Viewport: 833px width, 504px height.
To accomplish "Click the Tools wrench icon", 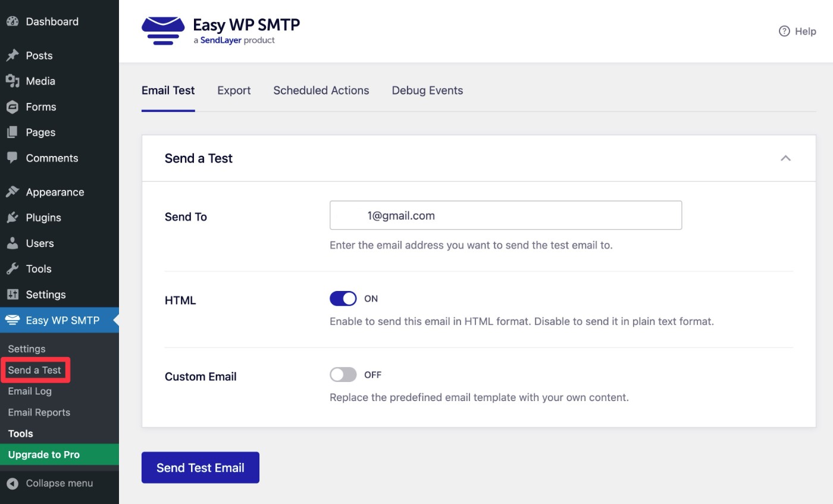I will 12,268.
